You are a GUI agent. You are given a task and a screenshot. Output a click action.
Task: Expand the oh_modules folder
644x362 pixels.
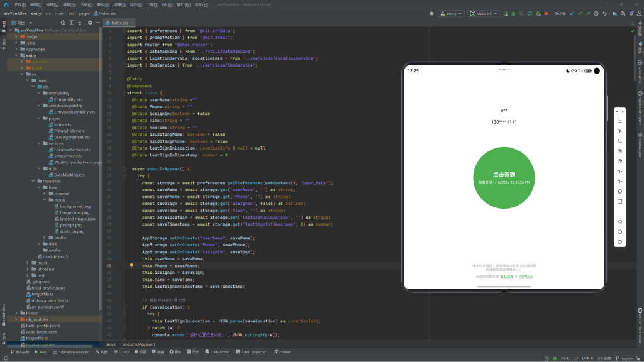[17, 319]
